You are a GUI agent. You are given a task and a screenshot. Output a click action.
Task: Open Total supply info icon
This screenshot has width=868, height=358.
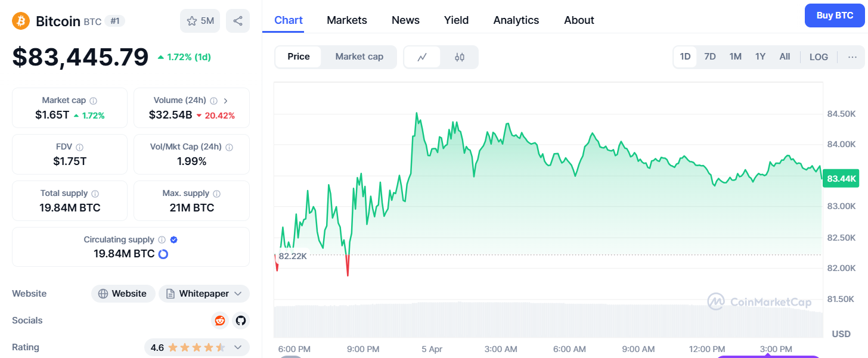point(95,194)
